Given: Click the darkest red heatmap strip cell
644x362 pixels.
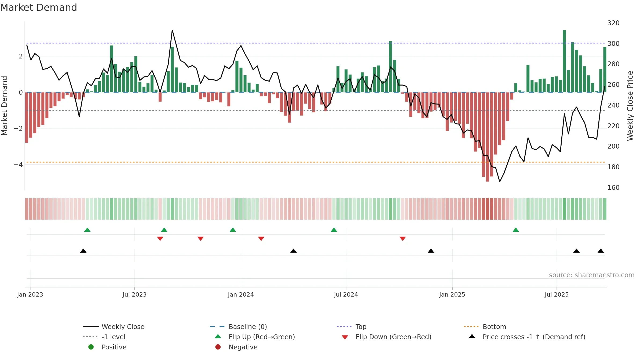Looking at the screenshot, I should [488, 209].
